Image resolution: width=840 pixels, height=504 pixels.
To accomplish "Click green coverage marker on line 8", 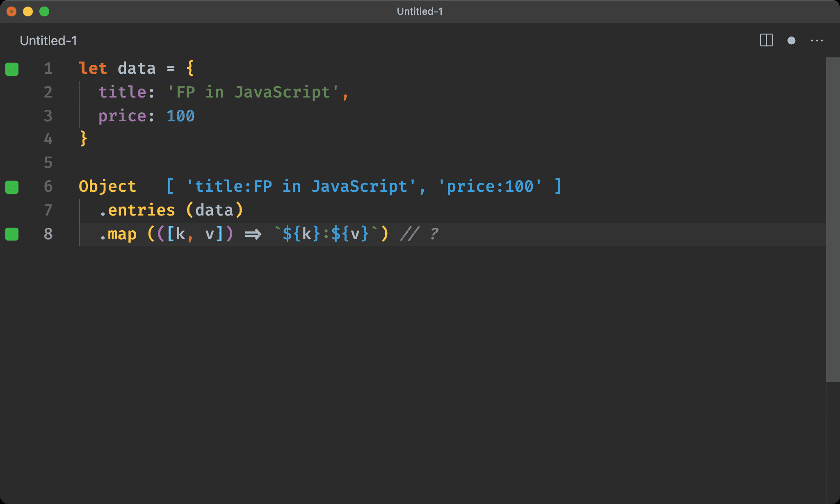I will pyautogui.click(x=12, y=234).
